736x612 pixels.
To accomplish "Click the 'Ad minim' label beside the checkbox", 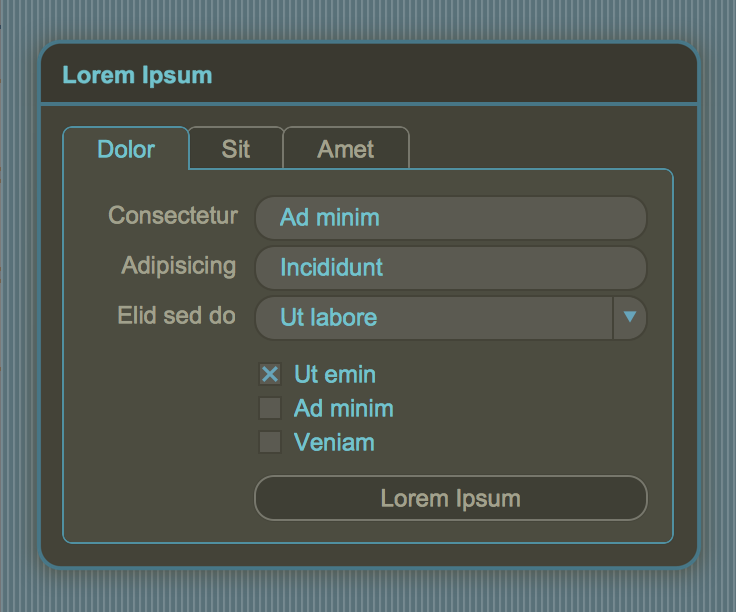I will 344,408.
